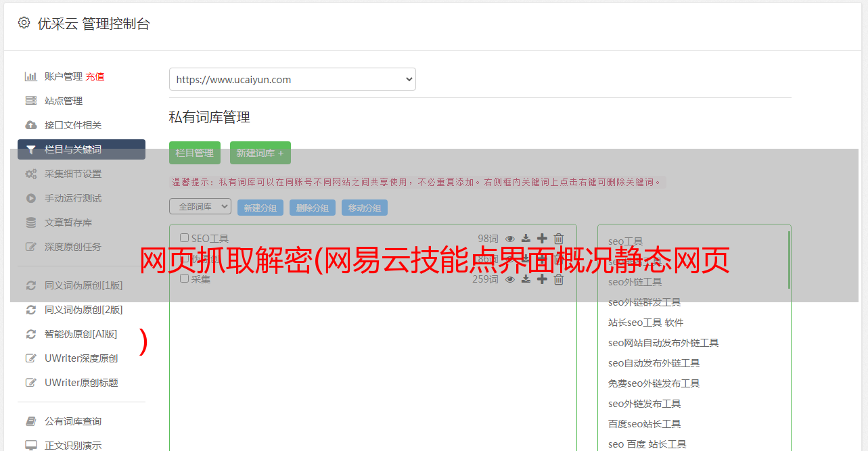Open the 全部词库 group dropdown
This screenshot has height=451, width=868.
(200, 206)
